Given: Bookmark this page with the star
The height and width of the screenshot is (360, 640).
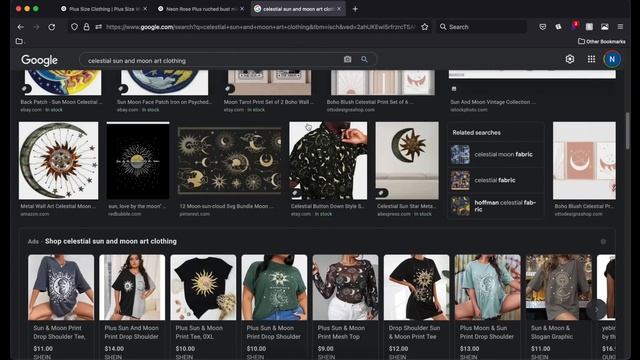Looking at the screenshot, I should tap(424, 27).
